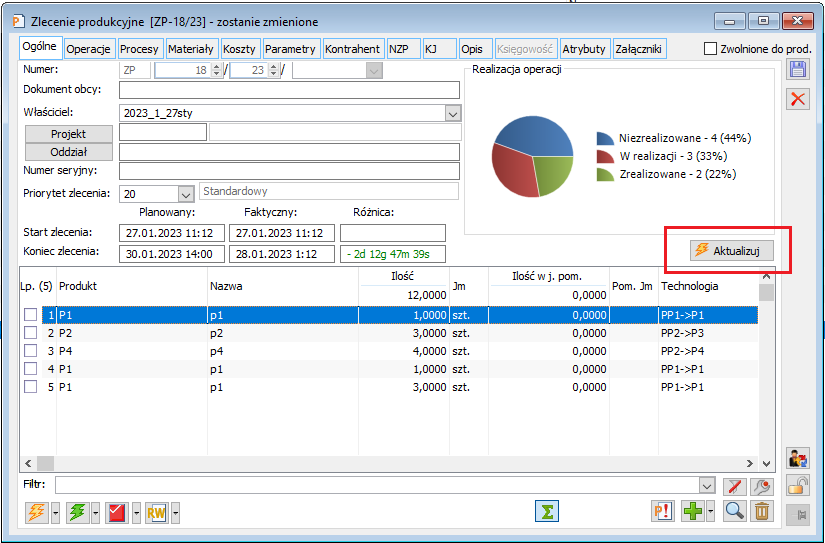Open the NZP tab
Viewport: 825px width, 543px height.
pyautogui.click(x=403, y=49)
